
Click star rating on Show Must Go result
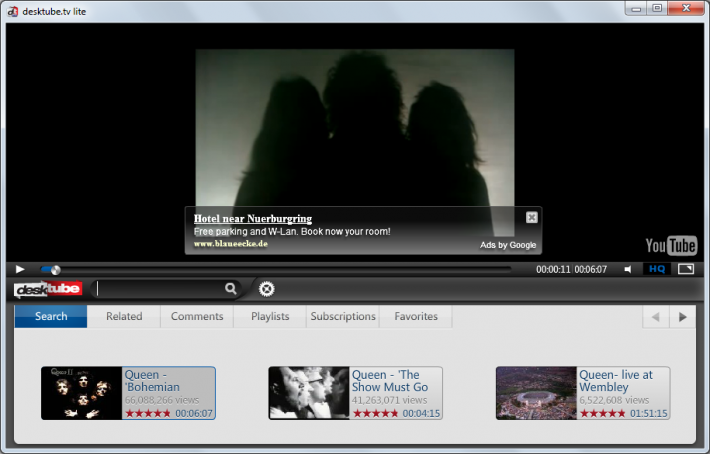point(375,413)
